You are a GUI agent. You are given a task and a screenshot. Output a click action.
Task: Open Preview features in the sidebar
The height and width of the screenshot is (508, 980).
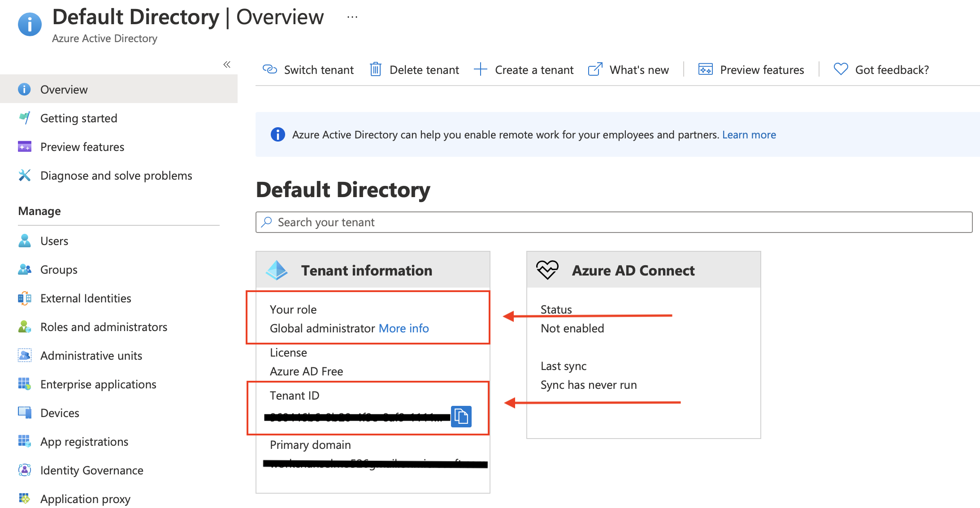82,147
